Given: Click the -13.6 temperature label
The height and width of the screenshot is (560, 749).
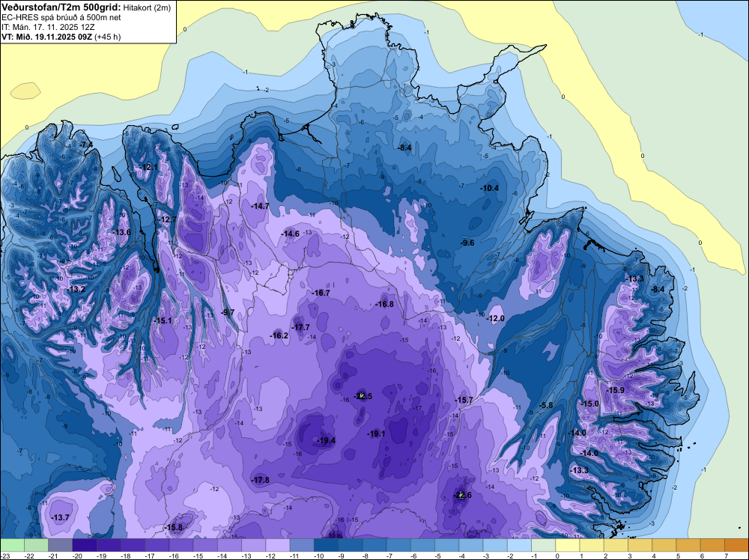Looking at the screenshot, I should [x=121, y=233].
